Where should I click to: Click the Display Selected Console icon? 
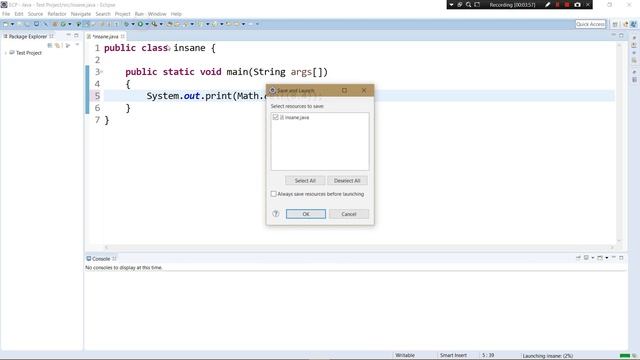[586, 258]
